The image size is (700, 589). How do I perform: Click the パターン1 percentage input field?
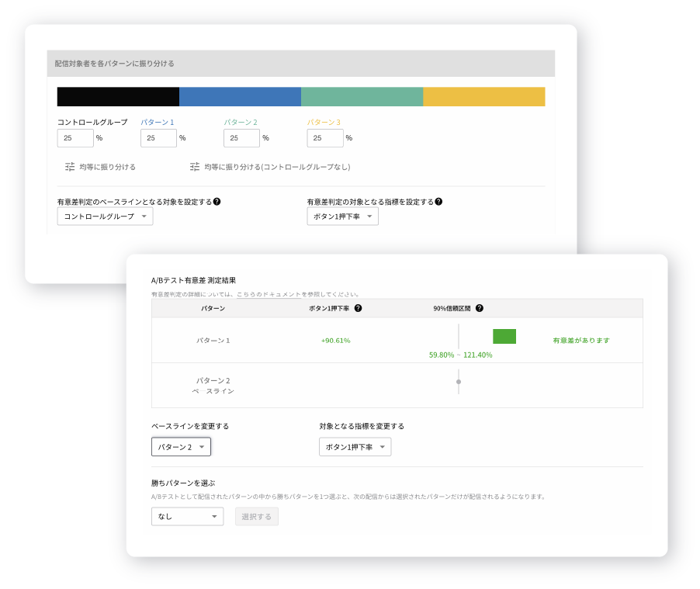click(x=158, y=137)
